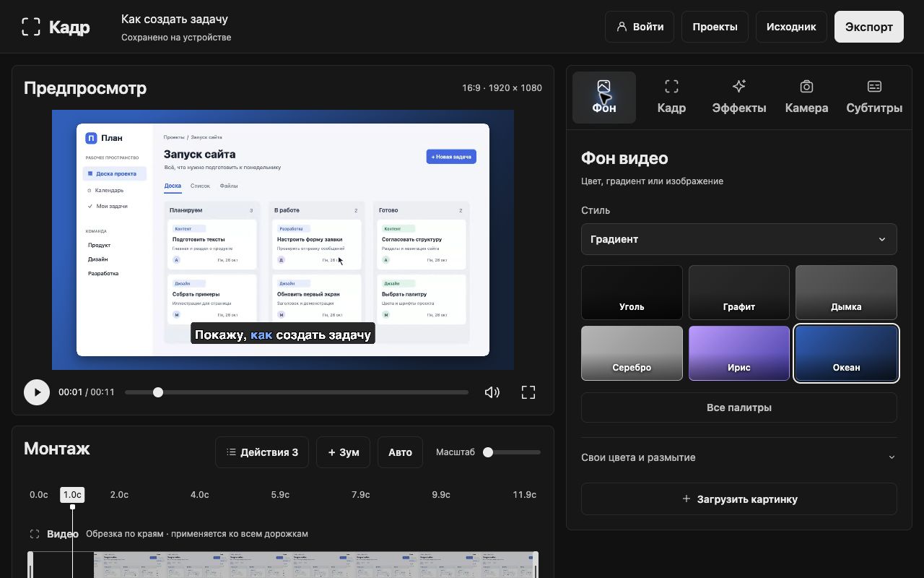The image size is (924, 578).
Task: Click the Сохранено на устройстве status text
Action: 176,38
